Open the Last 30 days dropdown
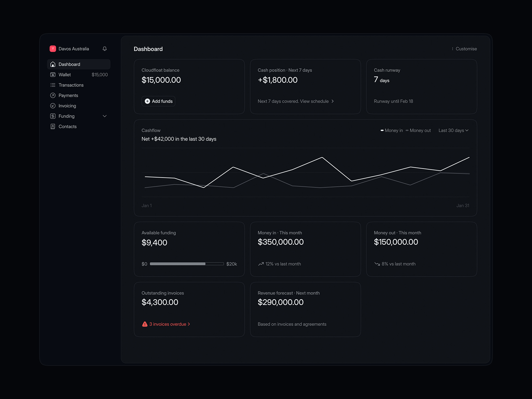 pyautogui.click(x=453, y=131)
